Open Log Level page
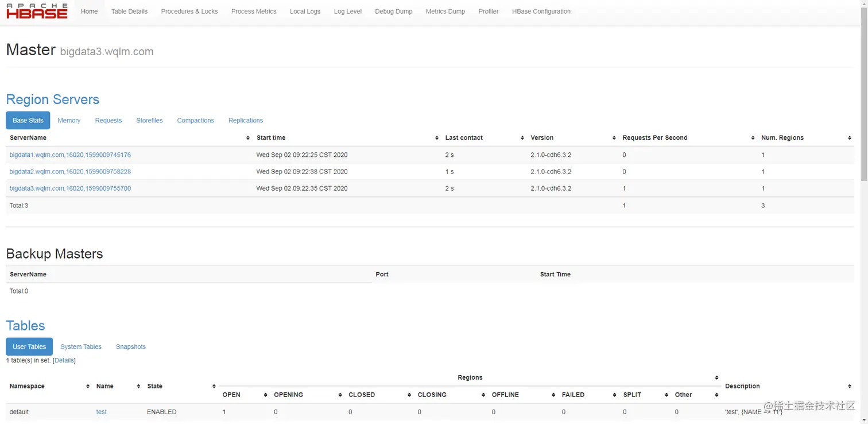 [x=348, y=11]
